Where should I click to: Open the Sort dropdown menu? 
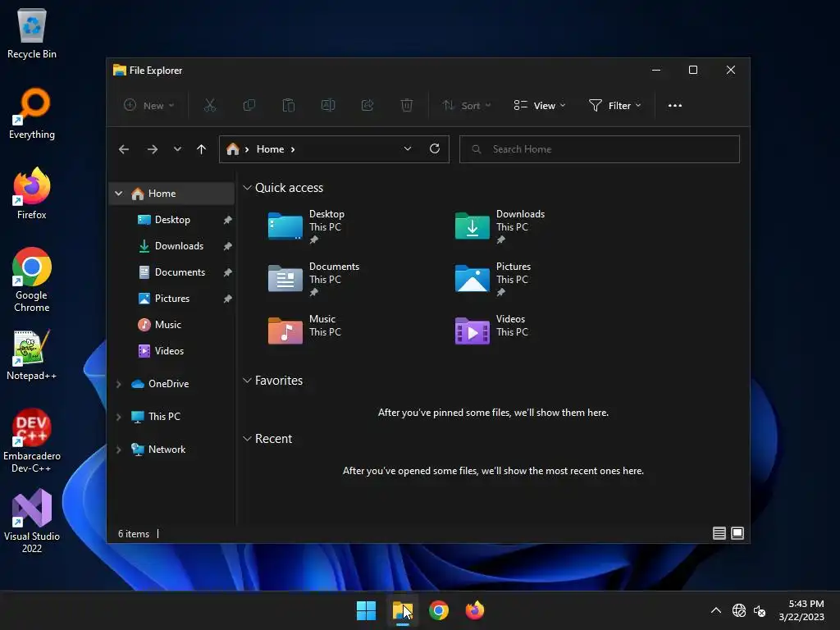[x=467, y=106]
